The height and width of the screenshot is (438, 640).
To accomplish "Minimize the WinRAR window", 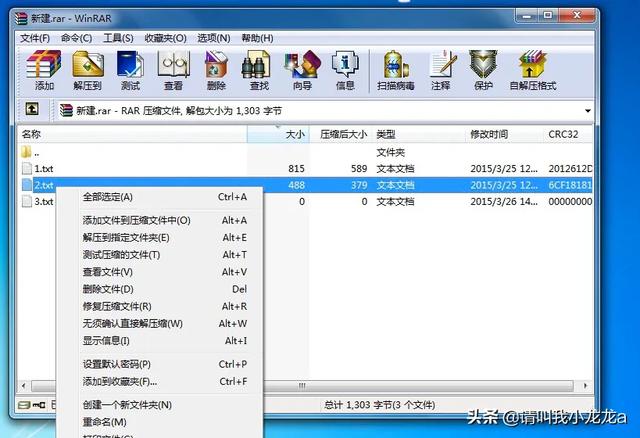I will click(527, 16).
